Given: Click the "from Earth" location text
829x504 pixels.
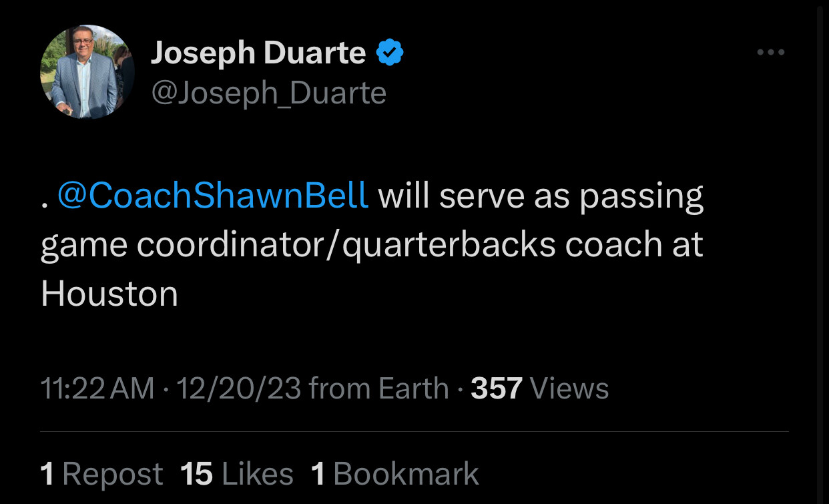Looking at the screenshot, I should coord(379,389).
